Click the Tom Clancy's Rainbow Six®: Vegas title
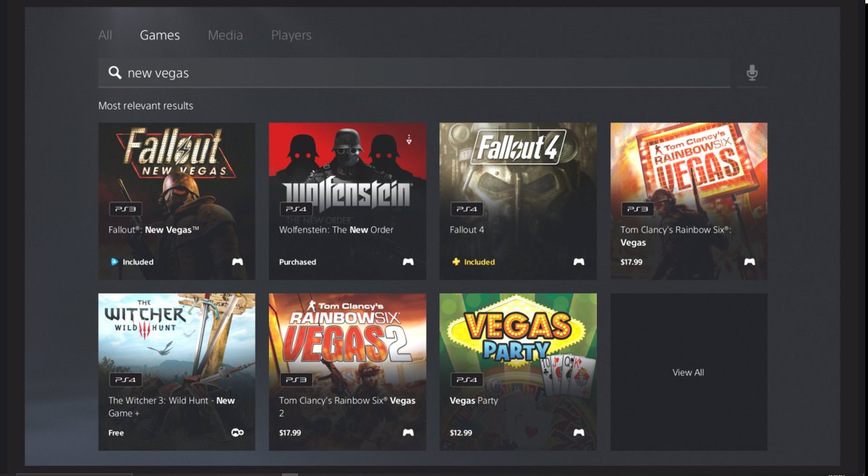Viewport: 868px width, 476px height. click(x=676, y=236)
